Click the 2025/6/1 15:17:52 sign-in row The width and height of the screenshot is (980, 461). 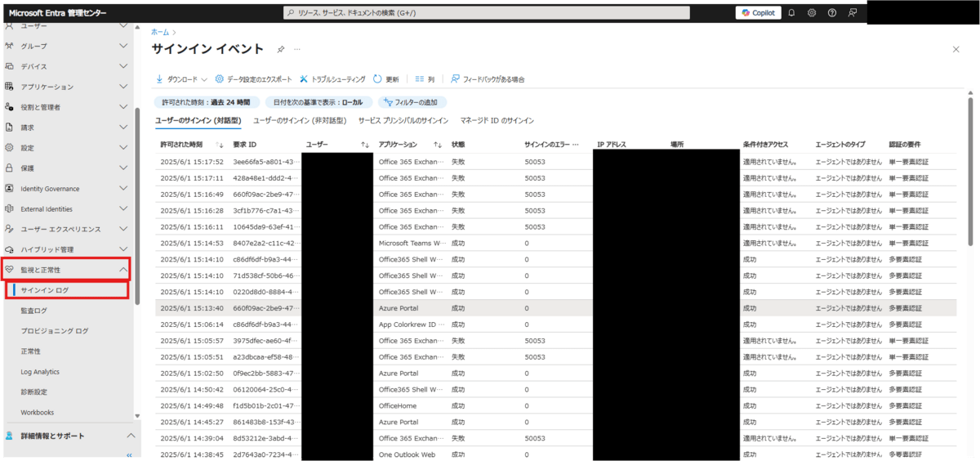tap(555, 162)
